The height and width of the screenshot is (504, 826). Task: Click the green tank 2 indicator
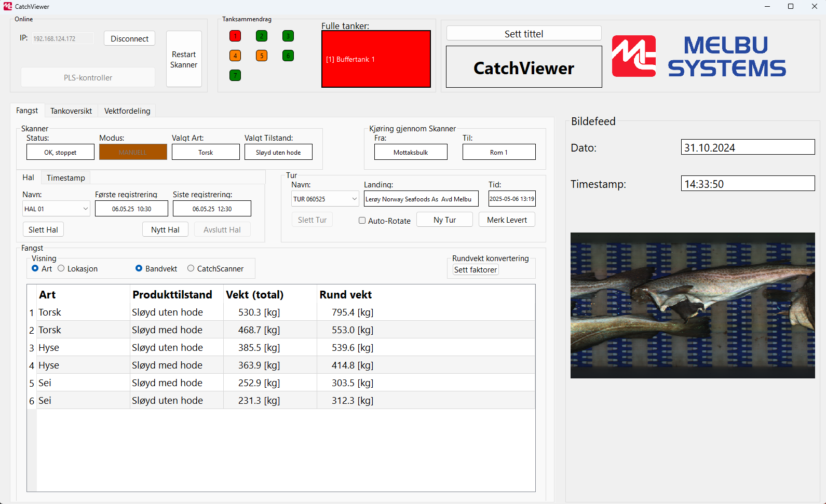point(262,36)
